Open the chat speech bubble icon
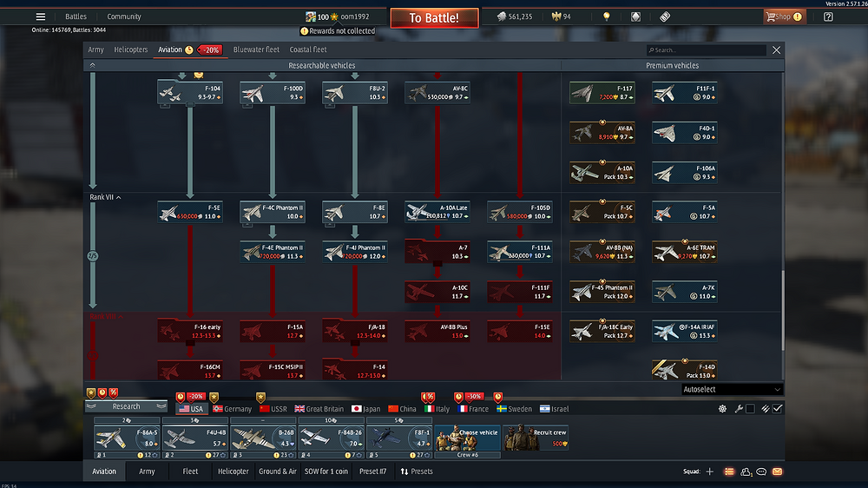The width and height of the screenshot is (868, 488). coord(761,472)
